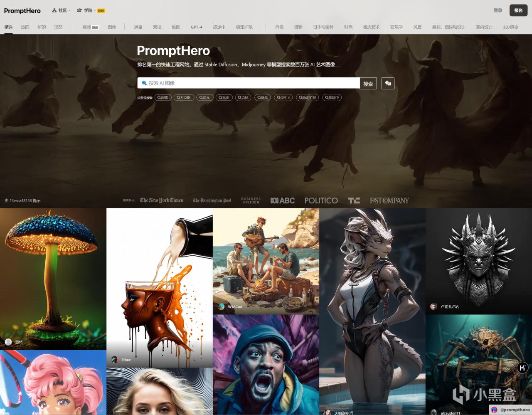
Task: Open the 风景 category
Action: point(417,27)
